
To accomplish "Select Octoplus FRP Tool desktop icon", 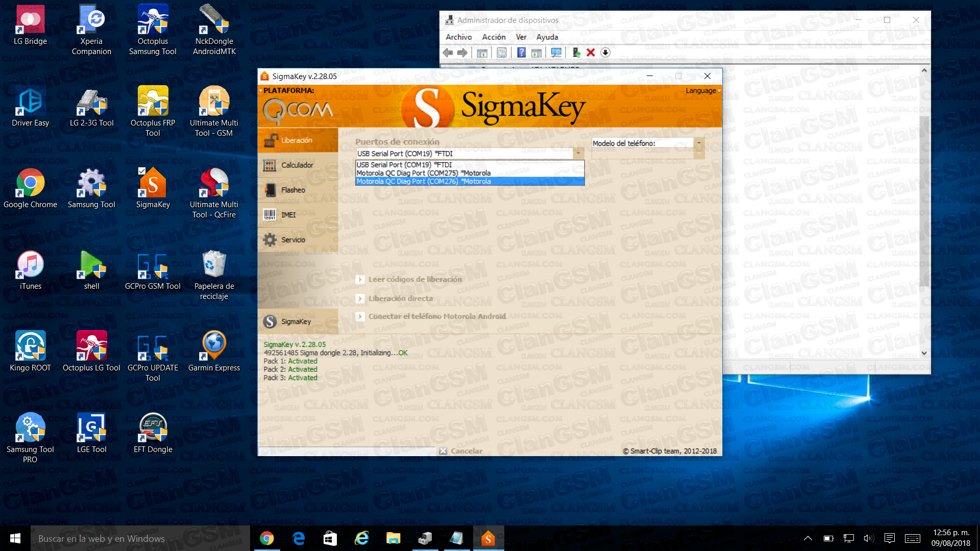I will 153,112.
